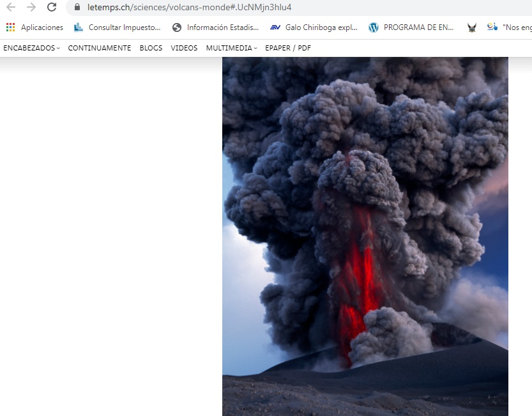Open the CONTINUAMENTE menu item
This screenshot has height=416, width=532.
[100, 48]
